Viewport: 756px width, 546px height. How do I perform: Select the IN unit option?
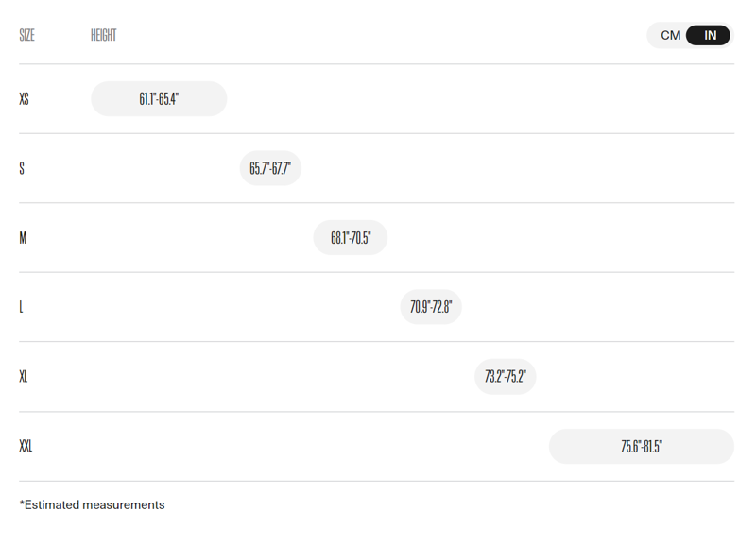coord(710,36)
